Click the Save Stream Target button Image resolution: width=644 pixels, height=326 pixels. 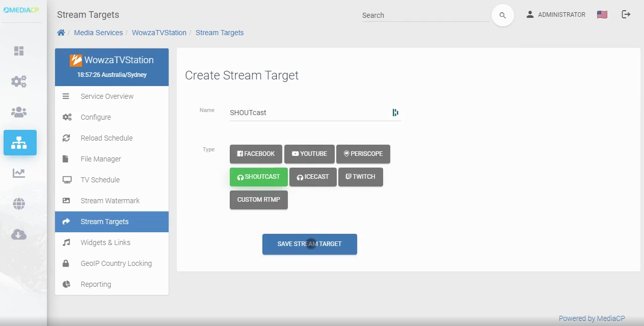click(x=310, y=244)
